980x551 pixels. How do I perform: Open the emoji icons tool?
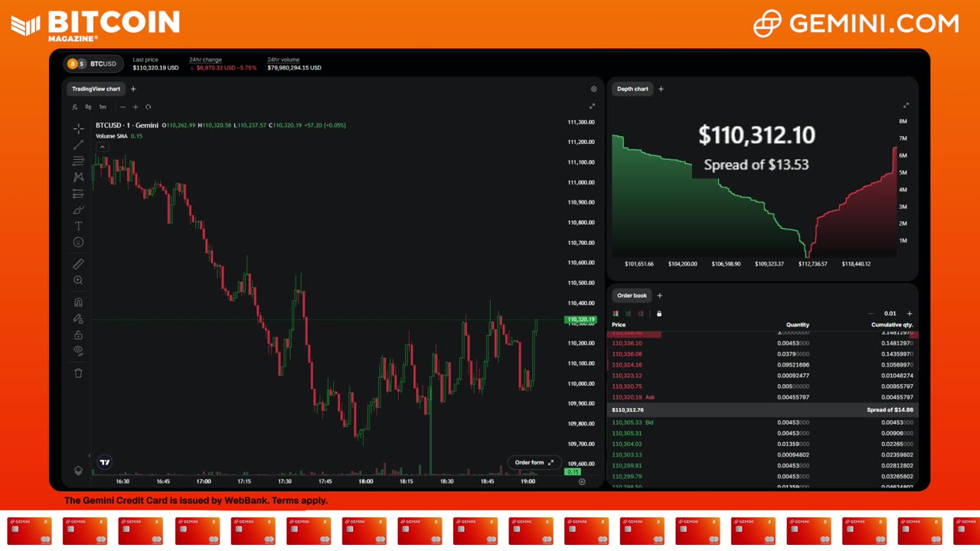coord(78,242)
